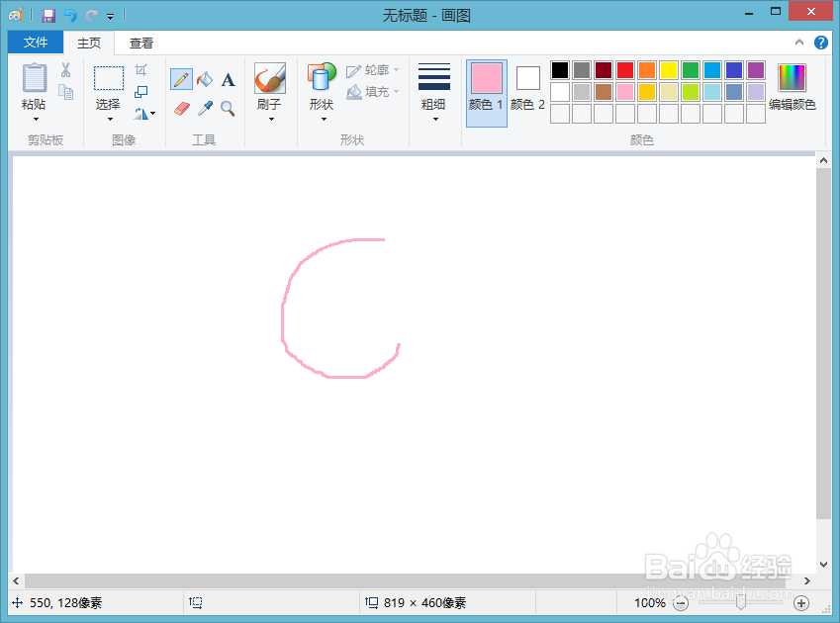
Task: Select the Eraser tool
Action: (x=181, y=108)
